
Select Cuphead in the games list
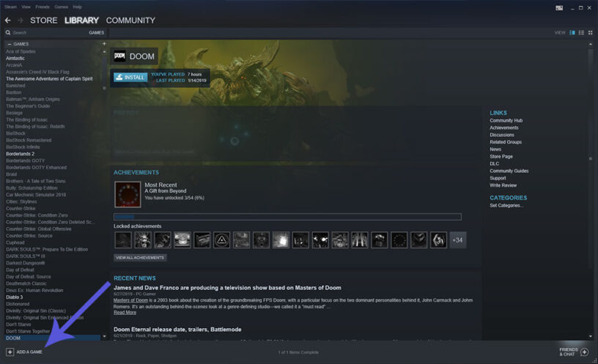click(x=15, y=243)
